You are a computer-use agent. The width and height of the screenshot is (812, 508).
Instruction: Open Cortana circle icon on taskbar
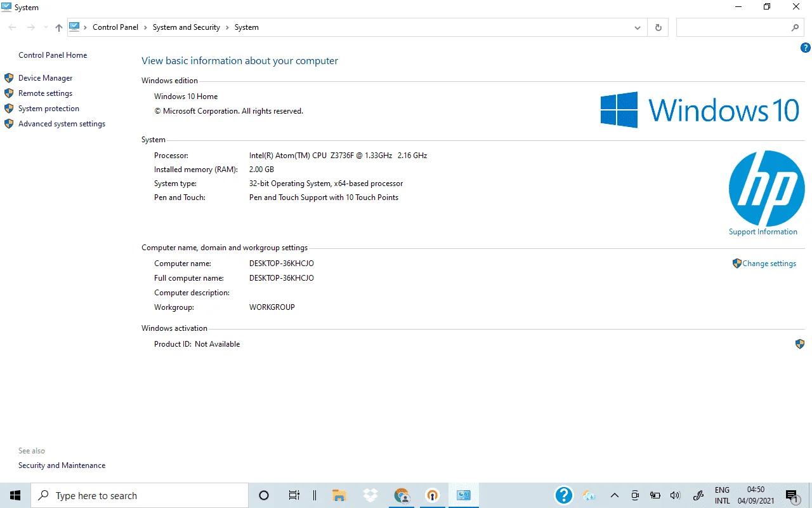pos(264,495)
